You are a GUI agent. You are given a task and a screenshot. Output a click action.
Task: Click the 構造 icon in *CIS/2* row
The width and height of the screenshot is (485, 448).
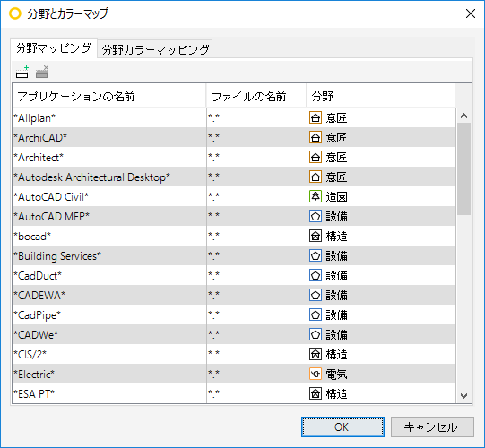pyautogui.click(x=316, y=354)
